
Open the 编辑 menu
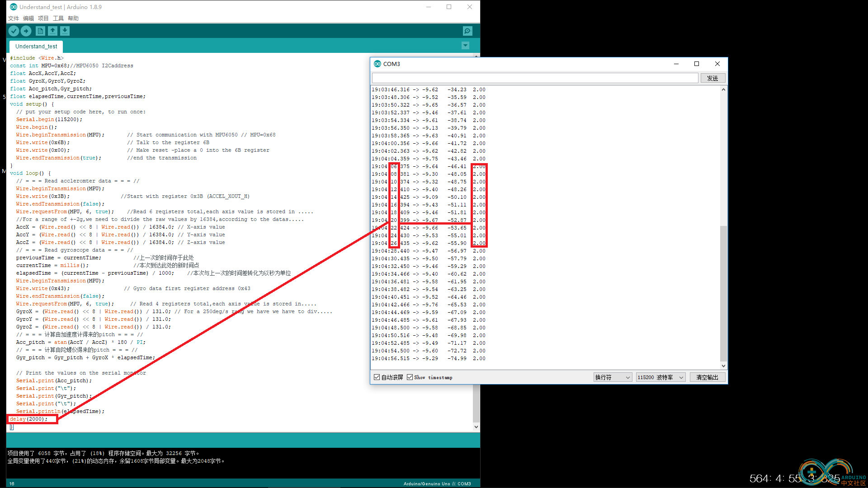(x=28, y=19)
